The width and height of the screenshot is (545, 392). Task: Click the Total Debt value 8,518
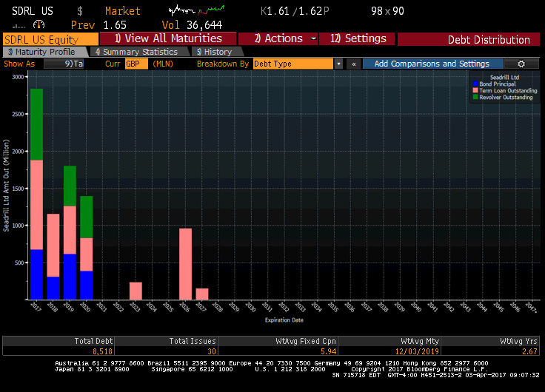102,351
